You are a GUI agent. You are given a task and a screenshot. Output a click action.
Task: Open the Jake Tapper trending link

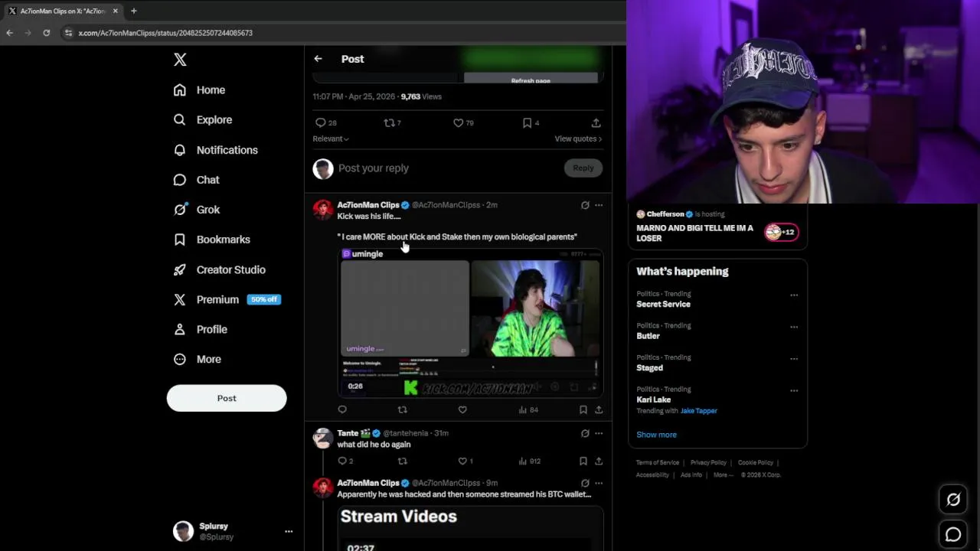698,411
